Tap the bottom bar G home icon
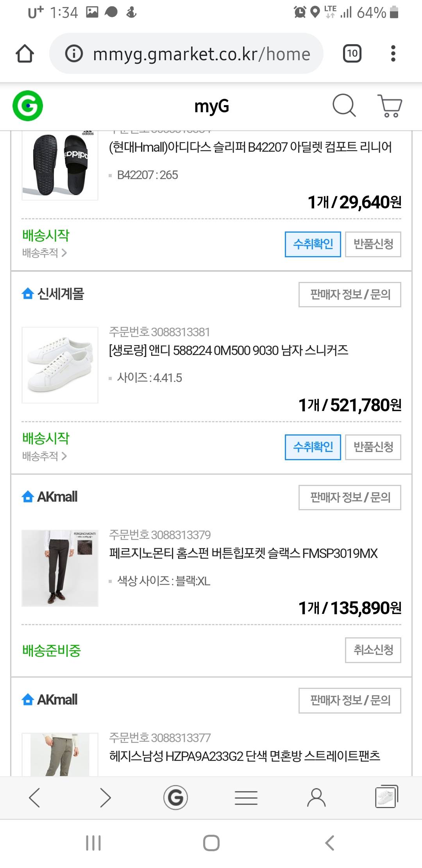The height and width of the screenshot is (868, 422). 175,797
